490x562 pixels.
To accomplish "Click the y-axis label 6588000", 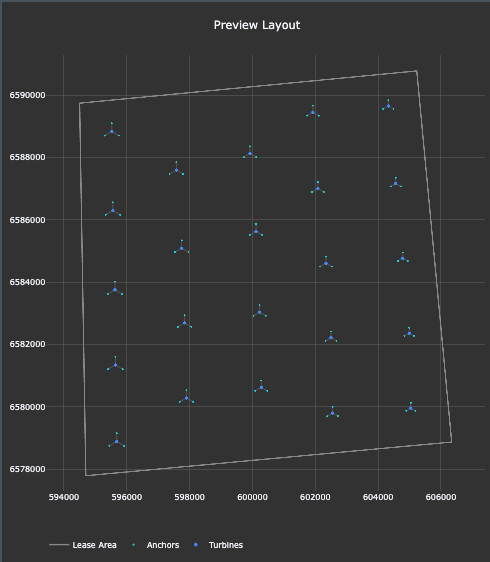I will [28, 157].
